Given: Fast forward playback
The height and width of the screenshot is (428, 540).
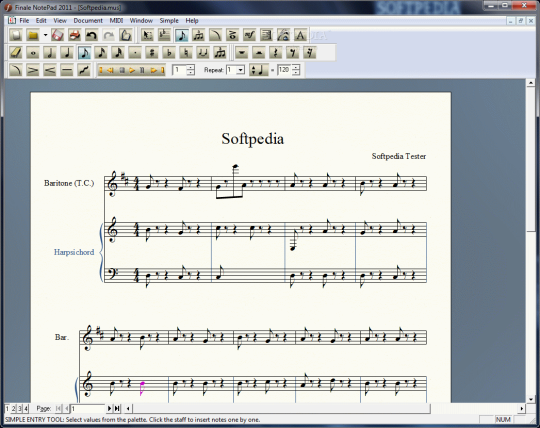Looking at the screenshot, I should tap(154, 70).
